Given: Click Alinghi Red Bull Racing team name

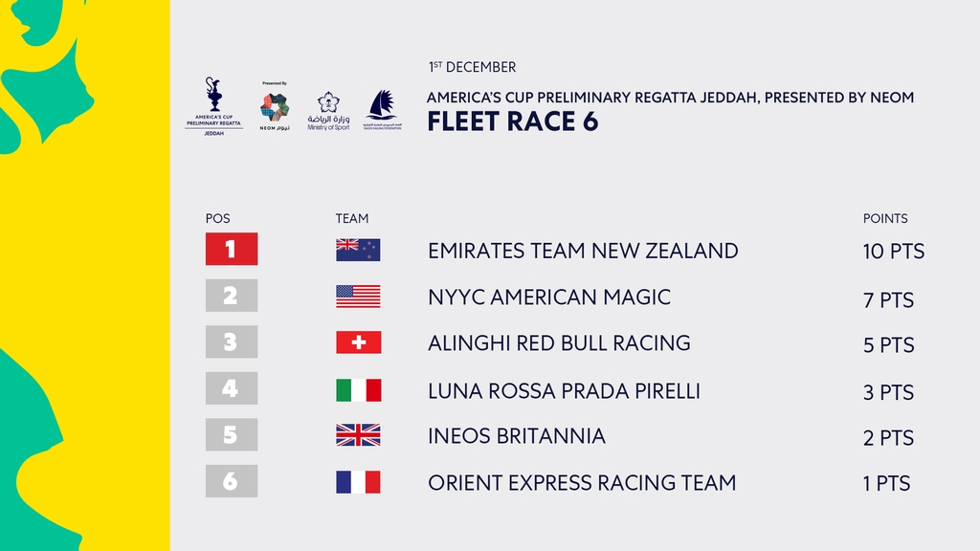Looking at the screenshot, I should pos(559,343).
